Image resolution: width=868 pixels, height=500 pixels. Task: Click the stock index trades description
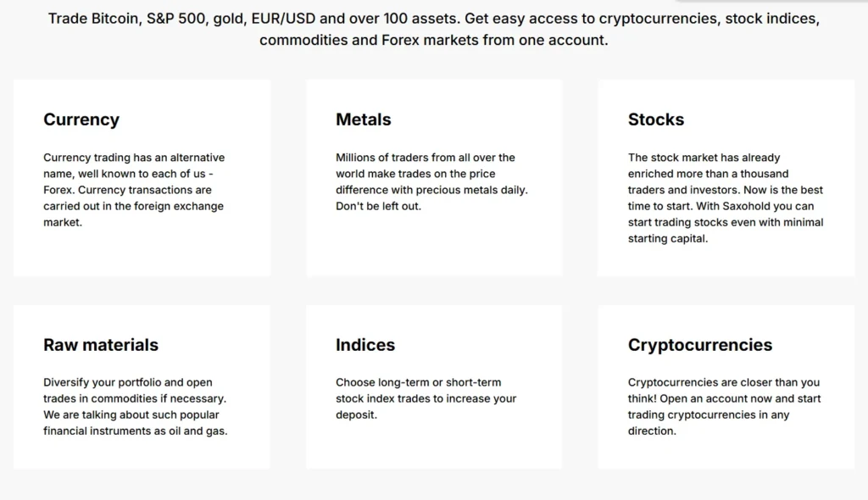click(426, 398)
